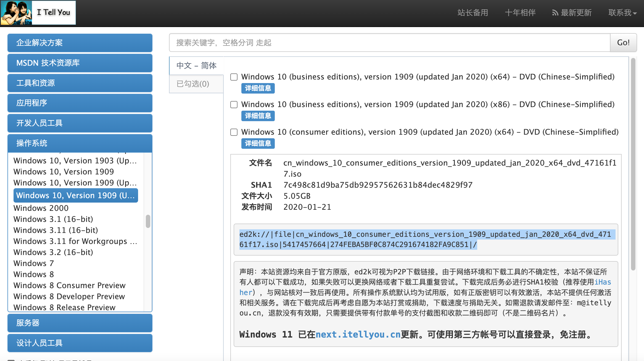Viewport: 644px width, 361px height.
Task: Check Windows 10 consumer editions x64 checkbox
Action: pos(234,132)
